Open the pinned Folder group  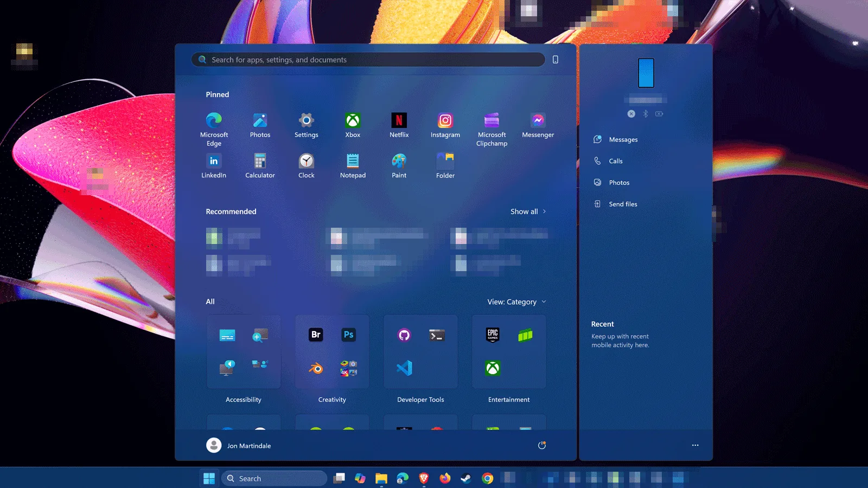pyautogui.click(x=445, y=166)
